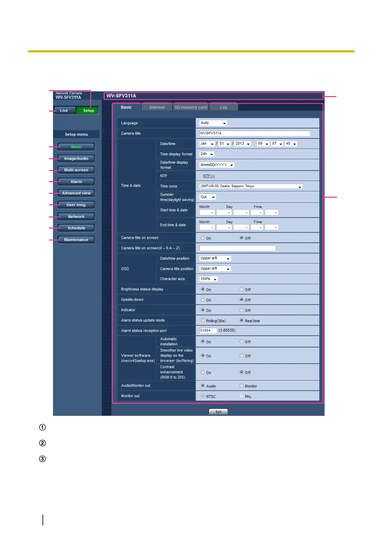Switch to the Internet tab
Image resolution: width=392 pixels, height=554 pixels.
point(157,107)
